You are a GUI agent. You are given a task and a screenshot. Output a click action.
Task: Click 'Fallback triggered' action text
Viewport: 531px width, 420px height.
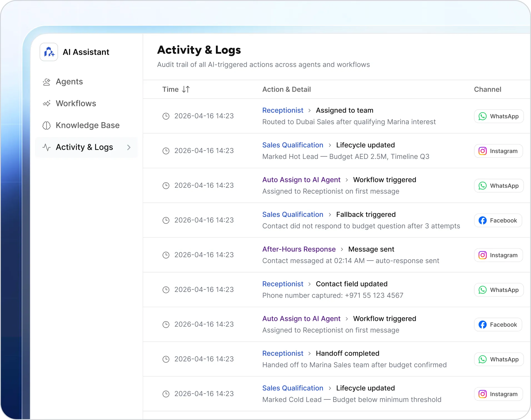coord(366,214)
